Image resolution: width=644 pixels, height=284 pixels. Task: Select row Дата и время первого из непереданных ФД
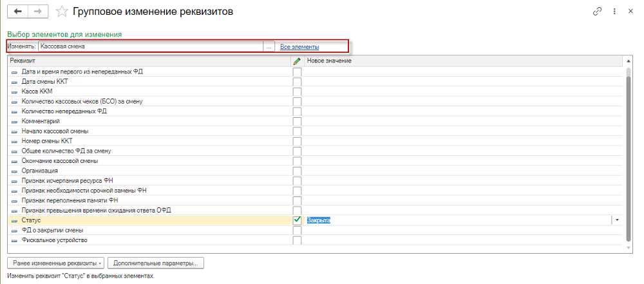(82, 71)
